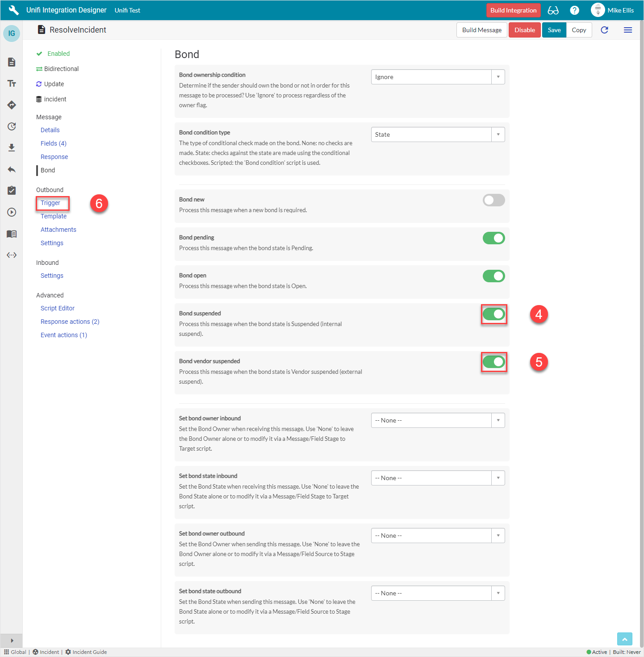Select the text fields icon in left sidebar
644x657 pixels.
[x=12, y=83]
